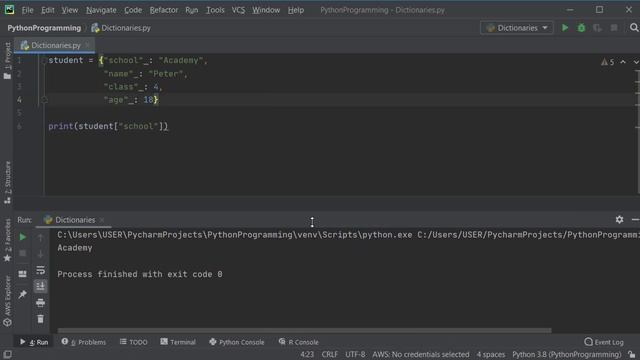640x360 pixels.
Task: Run with coverage toolbar icon
Action: pyautogui.click(x=598, y=28)
